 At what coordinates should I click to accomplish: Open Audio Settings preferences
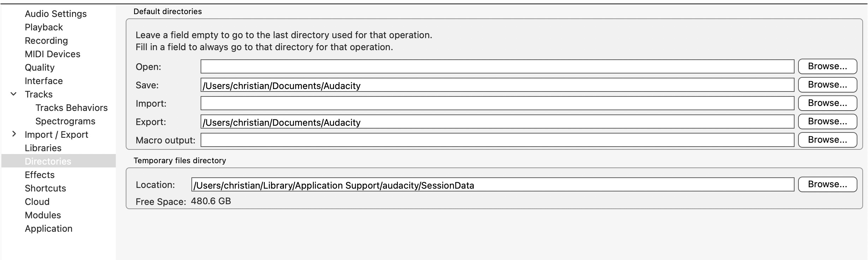point(55,14)
